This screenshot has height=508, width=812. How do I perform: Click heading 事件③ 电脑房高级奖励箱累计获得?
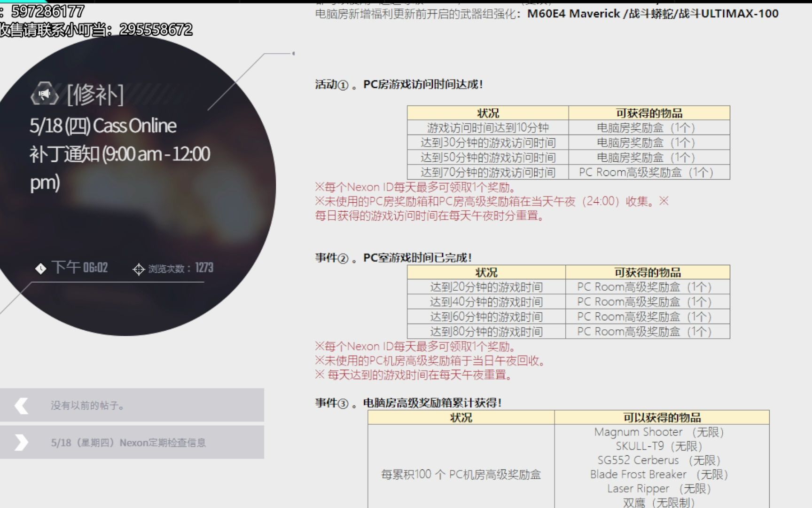pyautogui.click(x=408, y=403)
